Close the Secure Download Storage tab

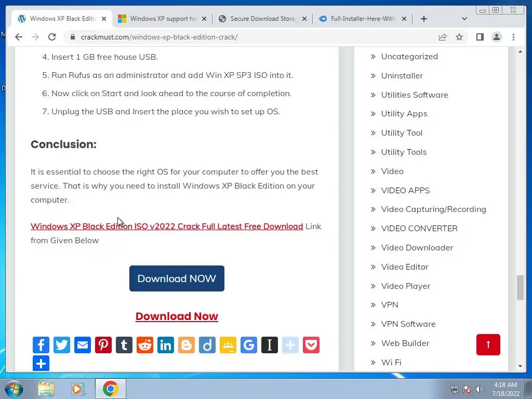tap(304, 19)
